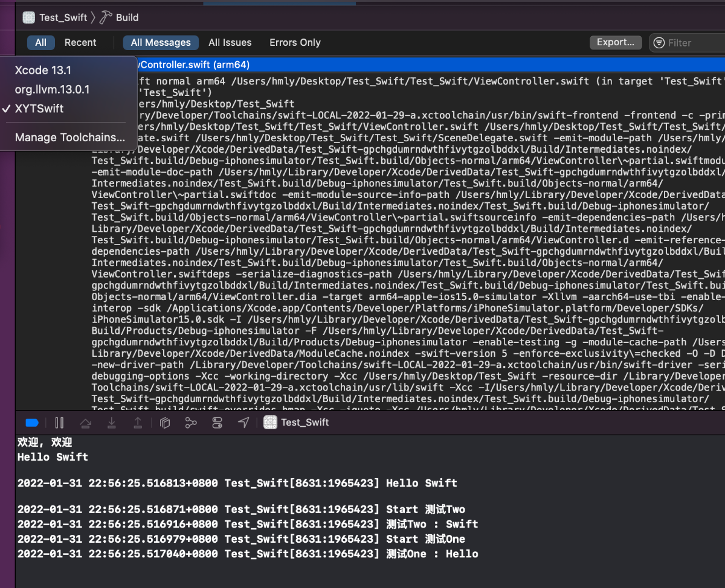Click build log line starting 'debugging-options'
The height and width of the screenshot is (588, 725).
click(408, 376)
